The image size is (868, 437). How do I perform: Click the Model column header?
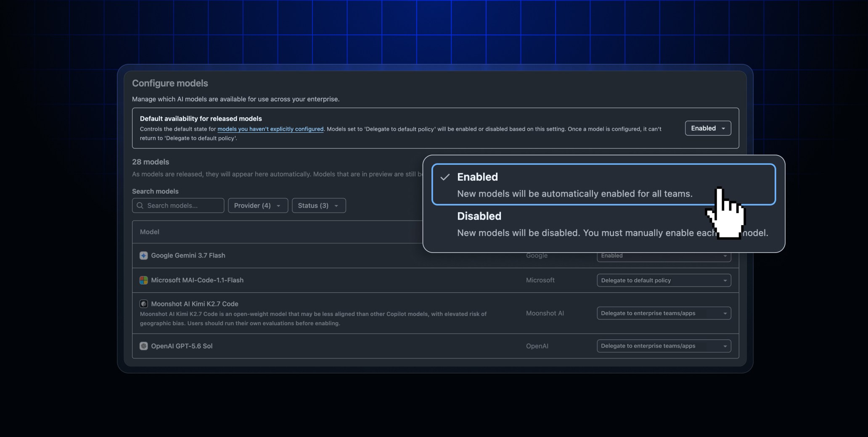coord(149,232)
